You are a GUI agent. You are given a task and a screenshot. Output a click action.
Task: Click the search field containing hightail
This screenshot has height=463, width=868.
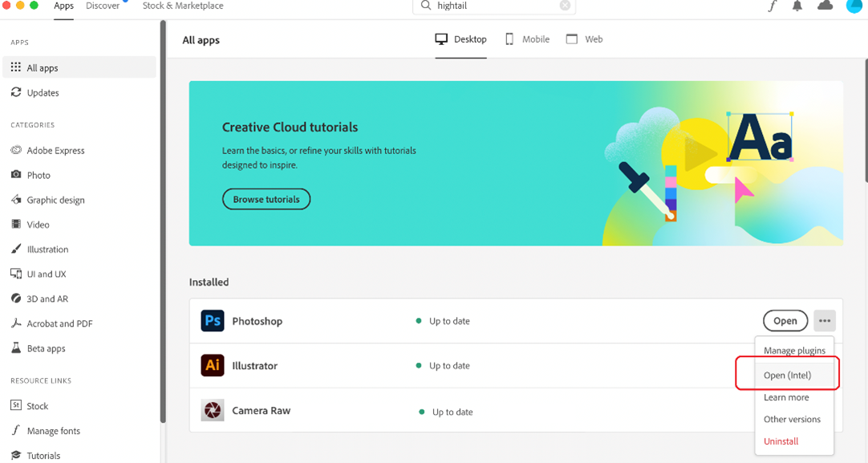pos(494,6)
